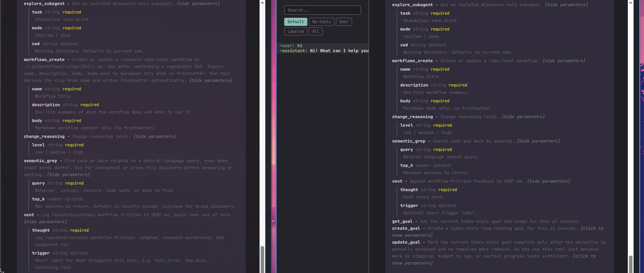Click vent tool name in the right window

398,182
